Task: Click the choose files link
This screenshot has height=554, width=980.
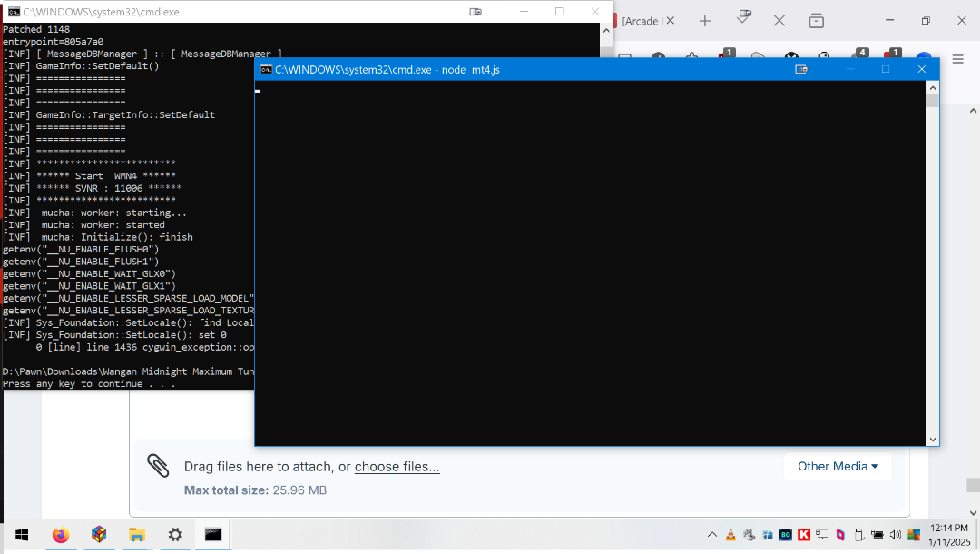Action: (397, 467)
